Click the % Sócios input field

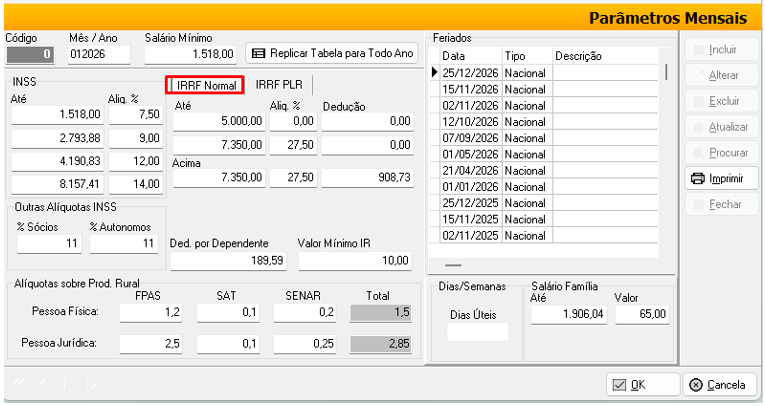[x=43, y=243]
